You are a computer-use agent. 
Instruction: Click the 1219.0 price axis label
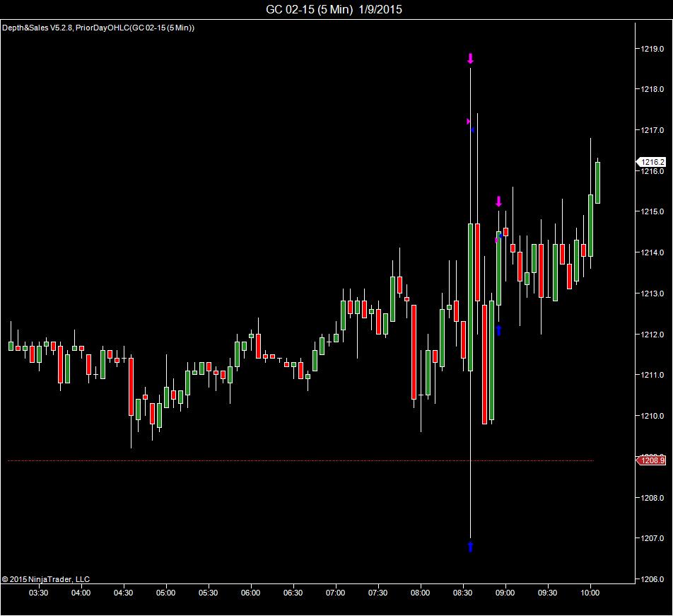(652, 49)
